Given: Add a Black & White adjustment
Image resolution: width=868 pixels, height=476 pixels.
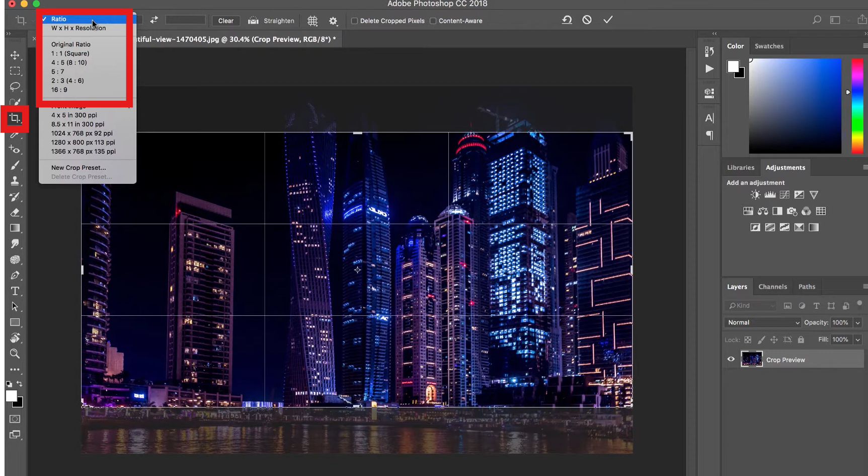Looking at the screenshot, I should click(x=777, y=211).
